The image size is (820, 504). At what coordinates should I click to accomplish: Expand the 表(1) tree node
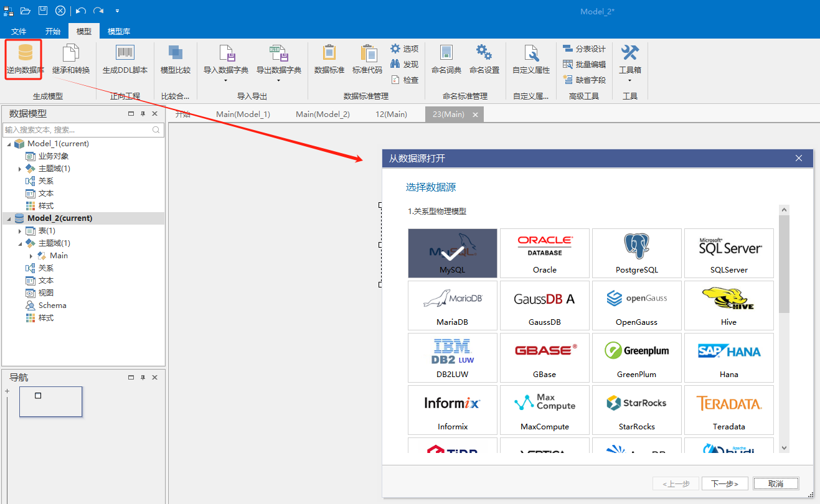point(20,231)
